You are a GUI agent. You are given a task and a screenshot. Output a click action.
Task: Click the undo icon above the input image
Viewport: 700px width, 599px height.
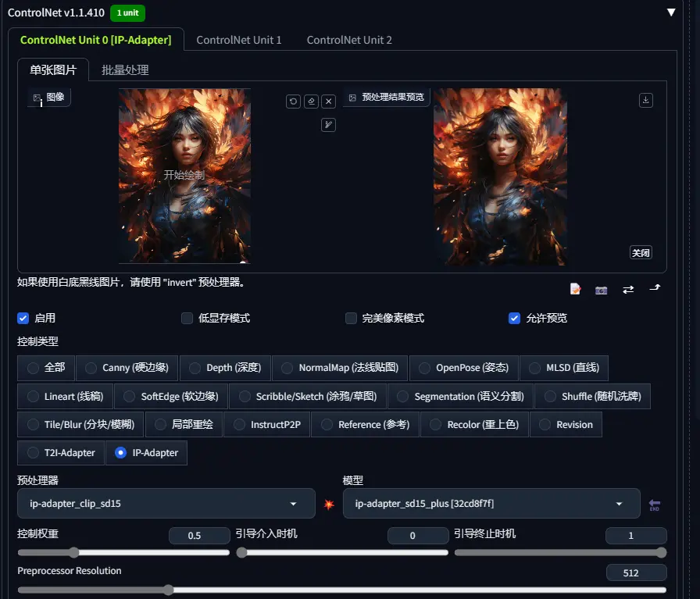coord(293,102)
